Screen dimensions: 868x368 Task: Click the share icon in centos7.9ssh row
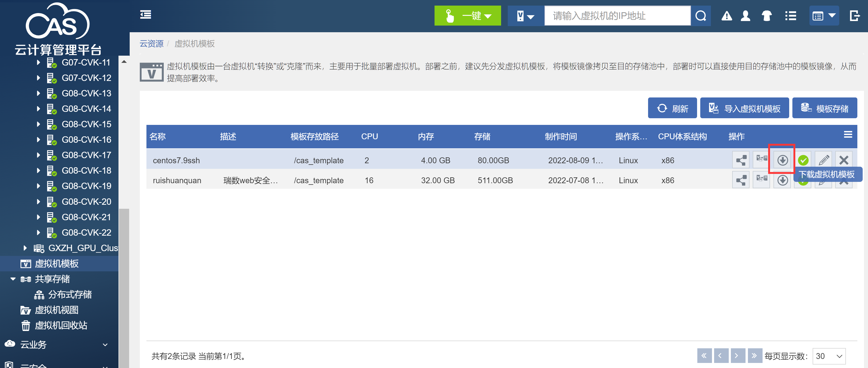(x=741, y=160)
